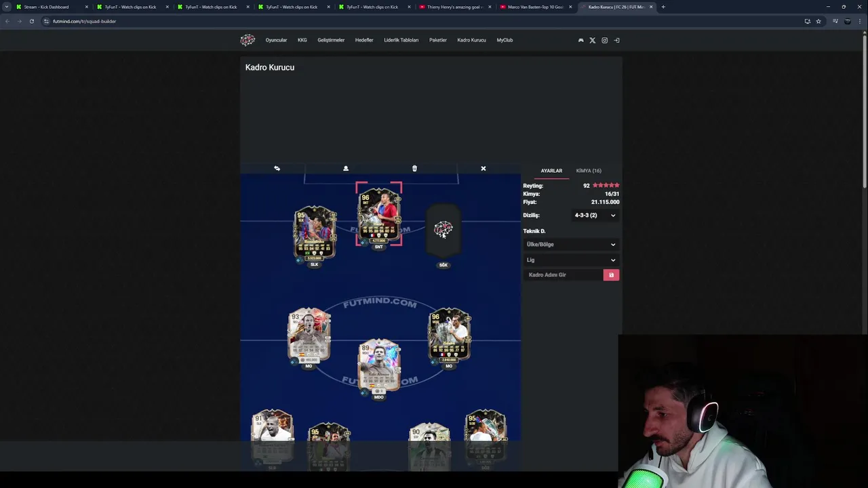Screen dimensions: 868x488
Task: Expand the Ülke/Bölge dropdown
Action: (x=571, y=244)
